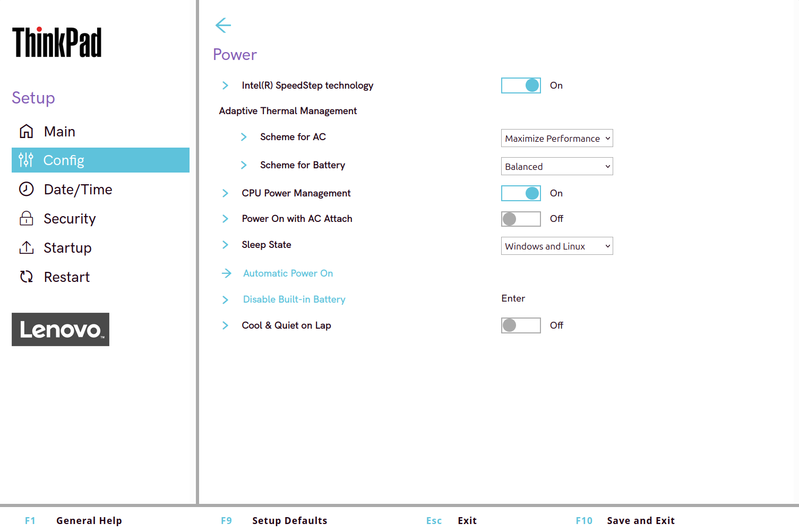Open the Main menu item

click(x=100, y=131)
